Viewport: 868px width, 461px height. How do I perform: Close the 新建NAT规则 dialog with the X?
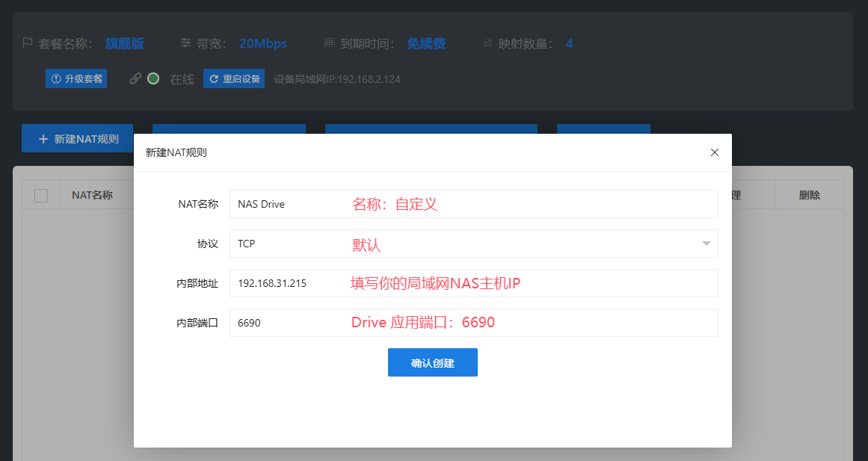[714, 152]
